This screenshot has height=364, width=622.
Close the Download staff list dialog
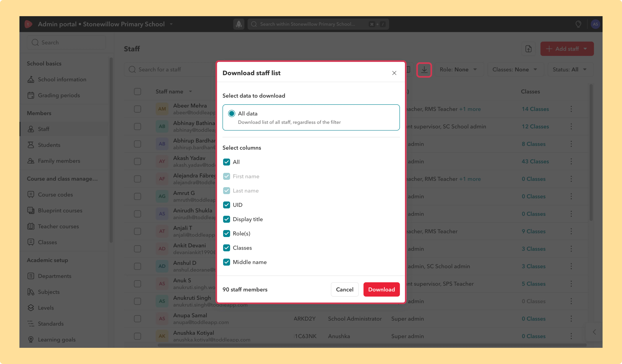[x=394, y=73]
